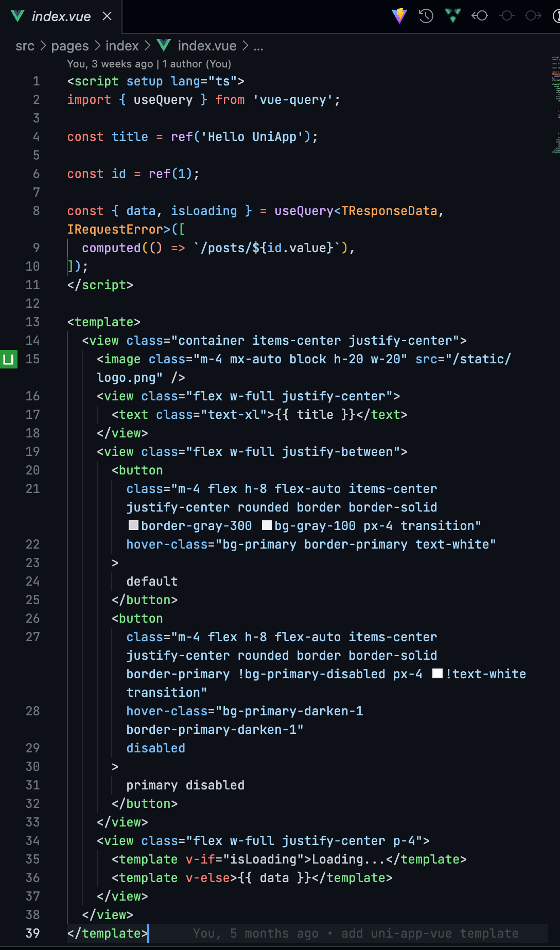Click the plain circle revision icon

(x=507, y=16)
